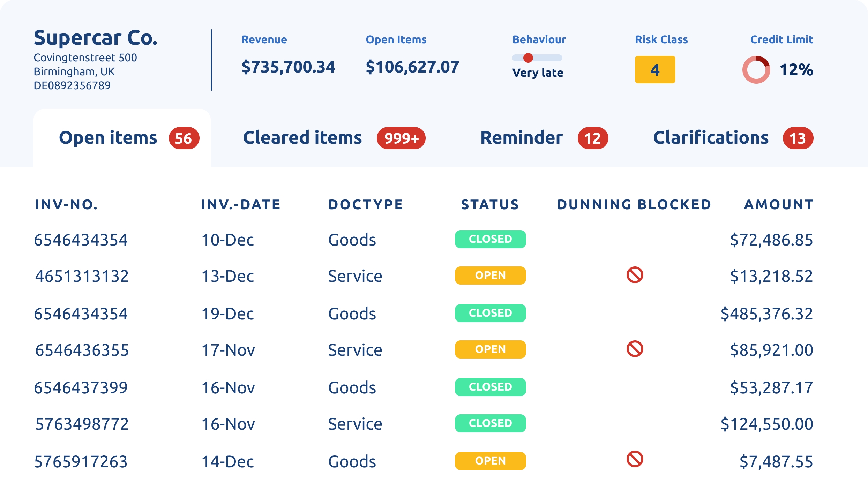Open invoice number 5763498772

tap(82, 424)
